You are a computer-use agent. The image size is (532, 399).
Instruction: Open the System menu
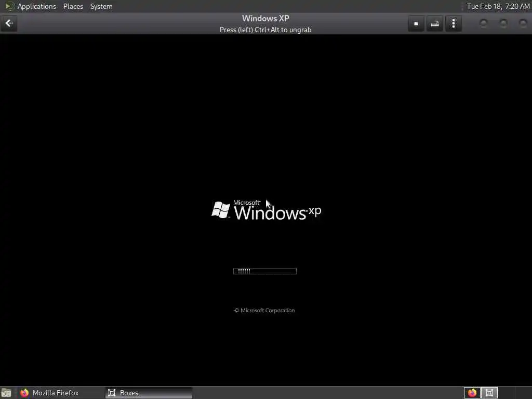point(101,6)
